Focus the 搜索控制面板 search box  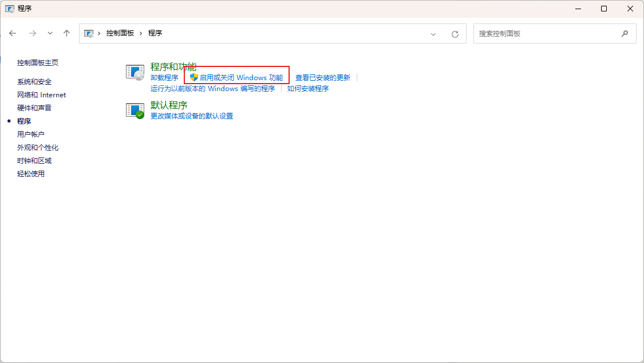(x=555, y=34)
